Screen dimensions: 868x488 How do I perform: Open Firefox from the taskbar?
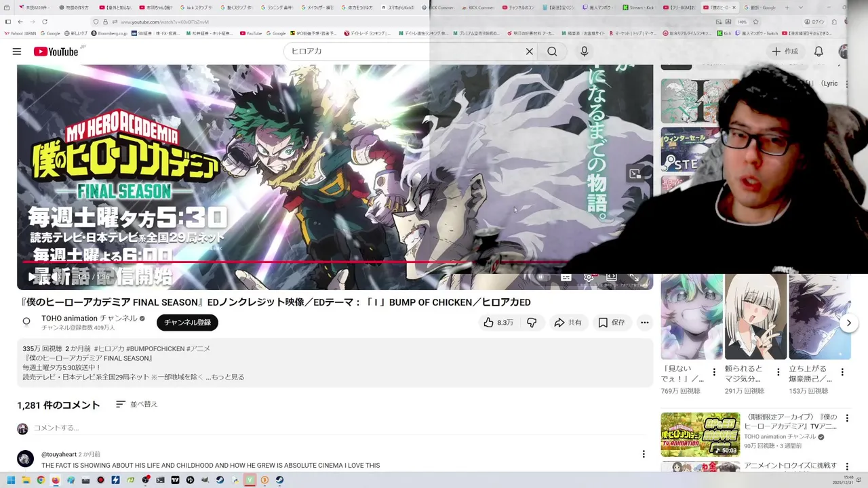pos(56,480)
